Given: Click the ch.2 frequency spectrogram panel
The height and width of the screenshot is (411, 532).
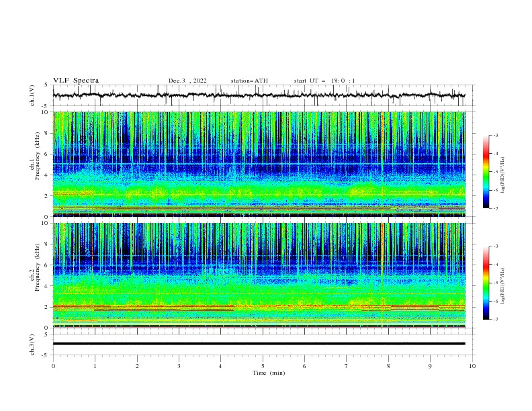Looking at the screenshot, I should point(259,275).
